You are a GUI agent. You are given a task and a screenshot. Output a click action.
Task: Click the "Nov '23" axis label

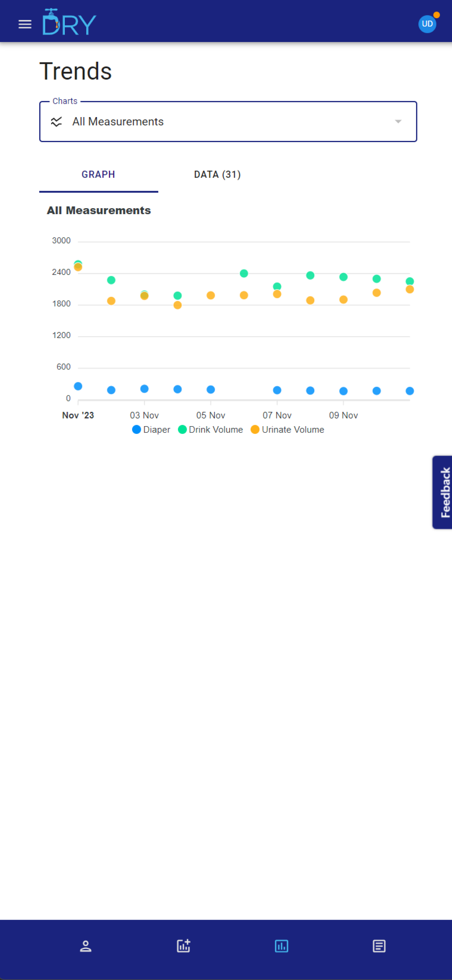click(x=78, y=415)
